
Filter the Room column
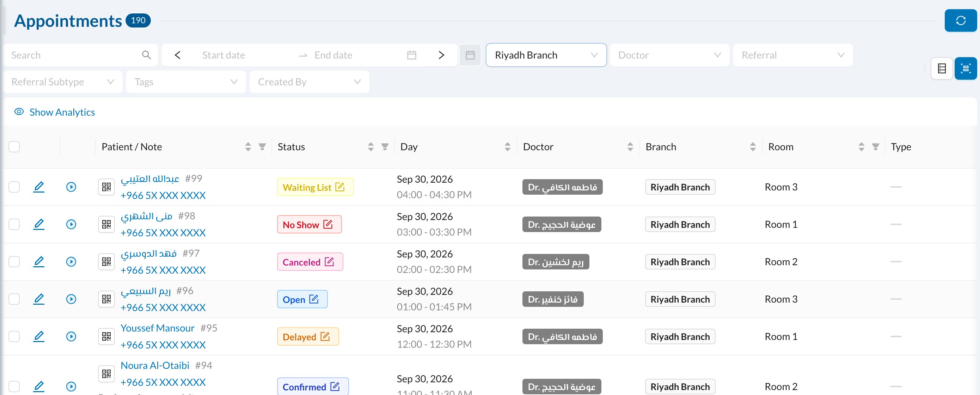coord(875,146)
